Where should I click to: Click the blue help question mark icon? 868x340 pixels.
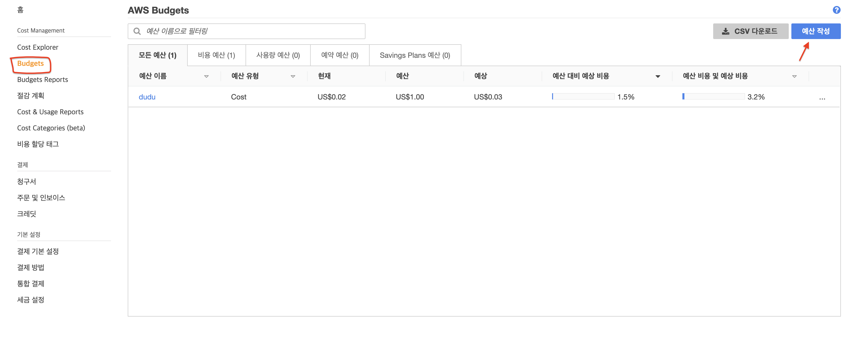click(836, 10)
